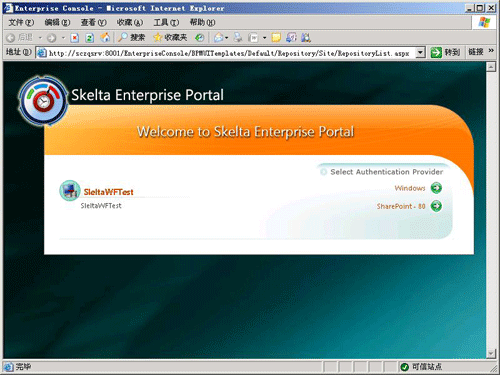Open the SleltaWFTest repository link
This screenshot has height=375, width=500.
(x=108, y=192)
